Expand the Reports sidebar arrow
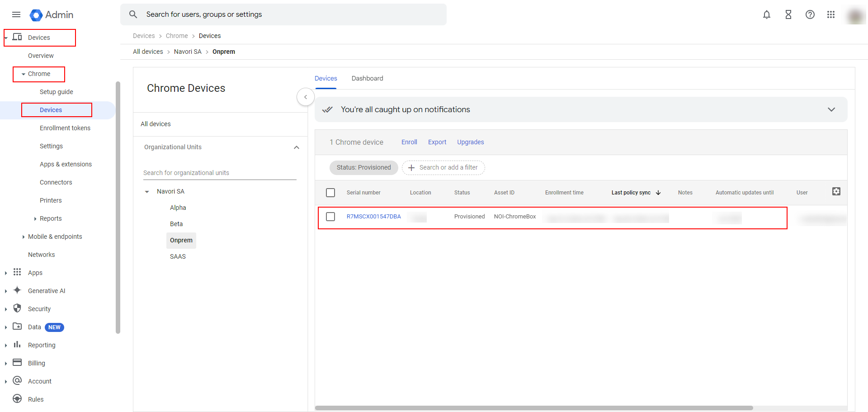 35,219
